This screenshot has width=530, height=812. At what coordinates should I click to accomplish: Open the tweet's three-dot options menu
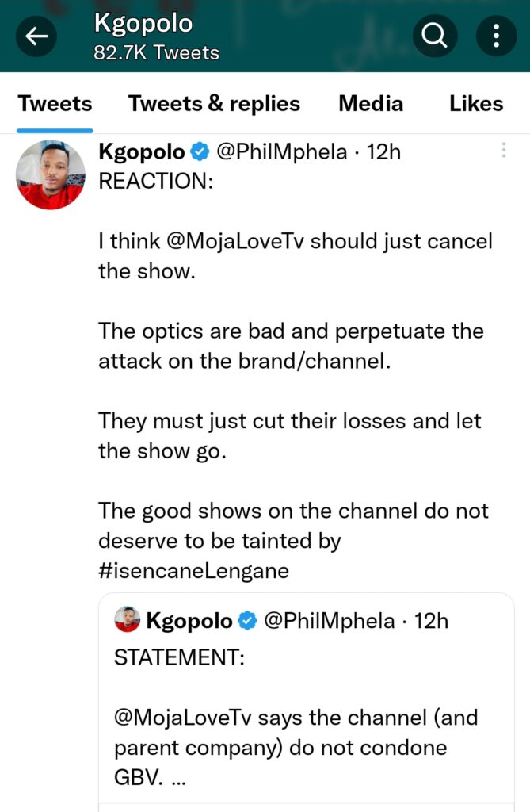click(x=504, y=151)
